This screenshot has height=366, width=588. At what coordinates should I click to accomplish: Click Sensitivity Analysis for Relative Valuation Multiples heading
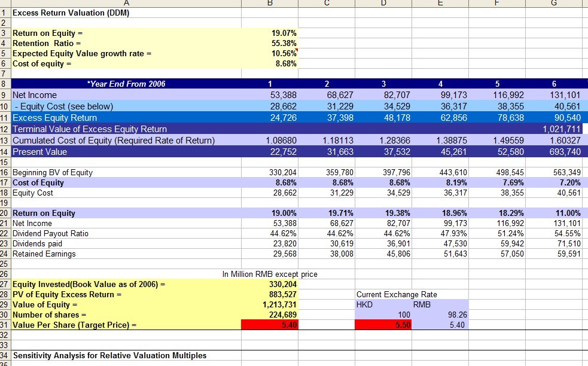point(109,355)
